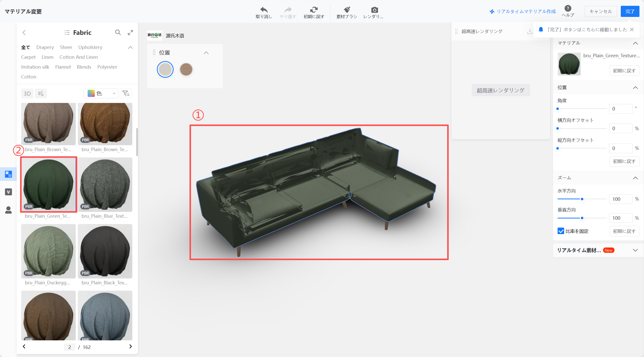
Task: Reset zoom with 初期に戻す beside 比率を固定
Action: [624, 231]
